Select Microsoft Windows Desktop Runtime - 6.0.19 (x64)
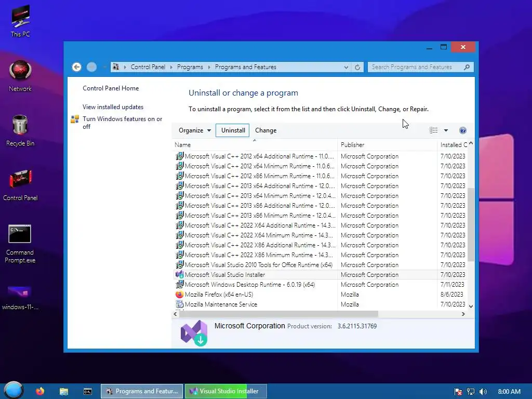 [x=320, y=285]
